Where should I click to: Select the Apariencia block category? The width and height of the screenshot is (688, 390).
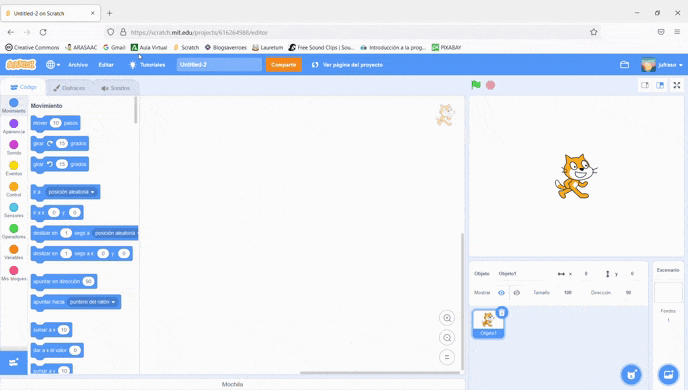click(14, 126)
